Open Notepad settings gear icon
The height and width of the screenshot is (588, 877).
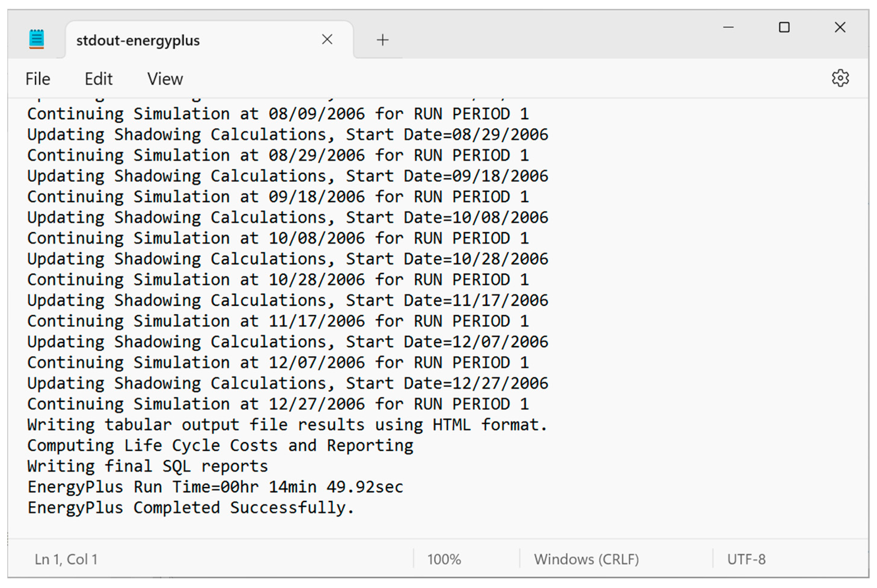(840, 78)
